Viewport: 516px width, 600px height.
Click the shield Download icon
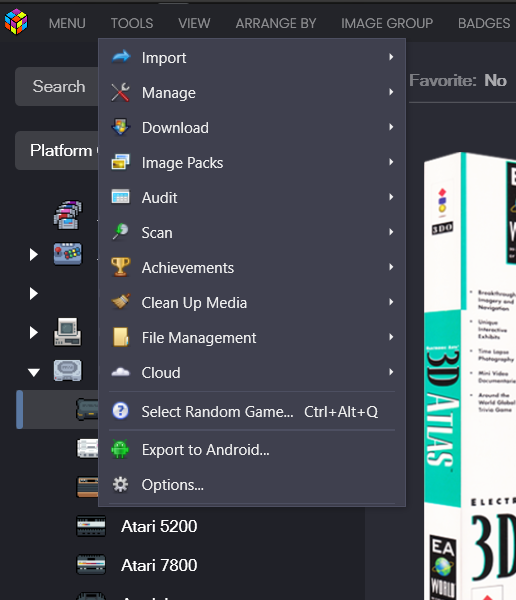121,127
